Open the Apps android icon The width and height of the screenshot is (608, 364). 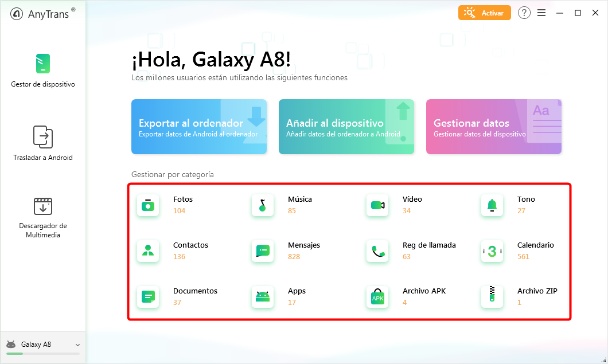[x=263, y=297]
